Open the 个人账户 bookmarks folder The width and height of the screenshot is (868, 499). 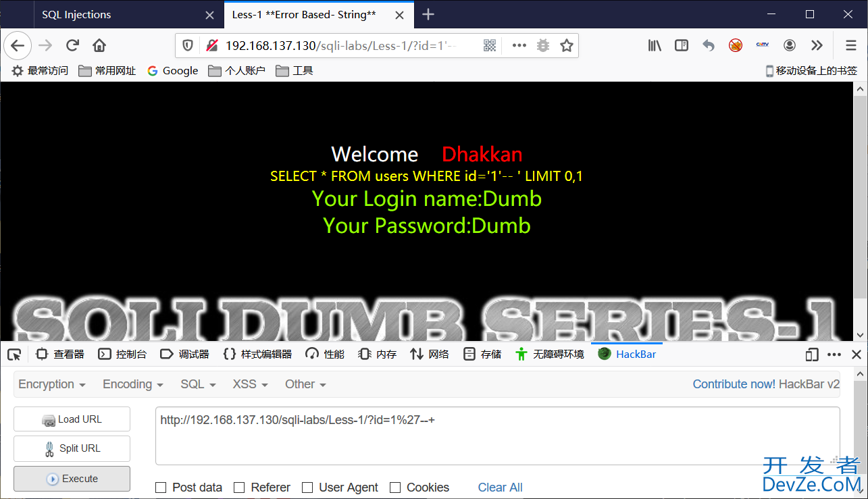pyautogui.click(x=237, y=71)
